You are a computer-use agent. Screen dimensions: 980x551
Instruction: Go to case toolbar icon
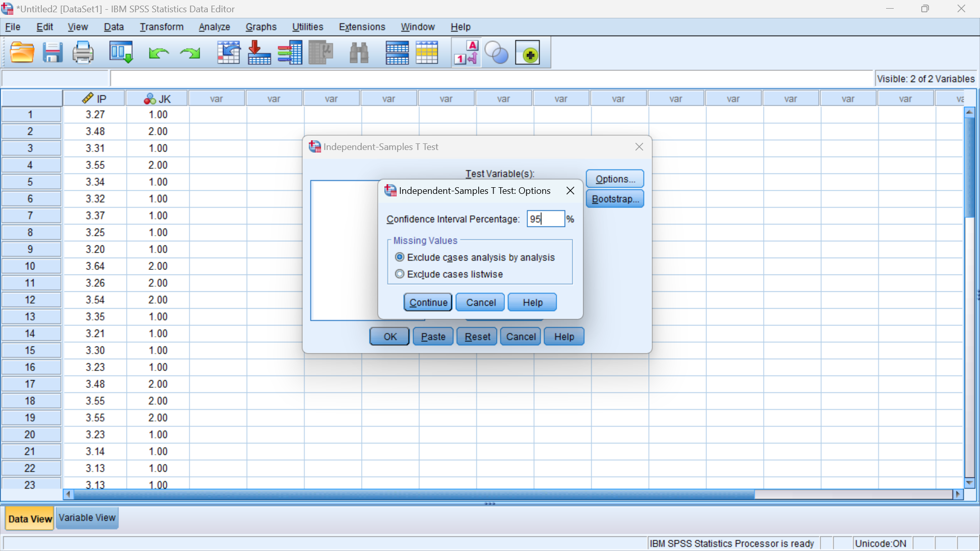coord(229,53)
